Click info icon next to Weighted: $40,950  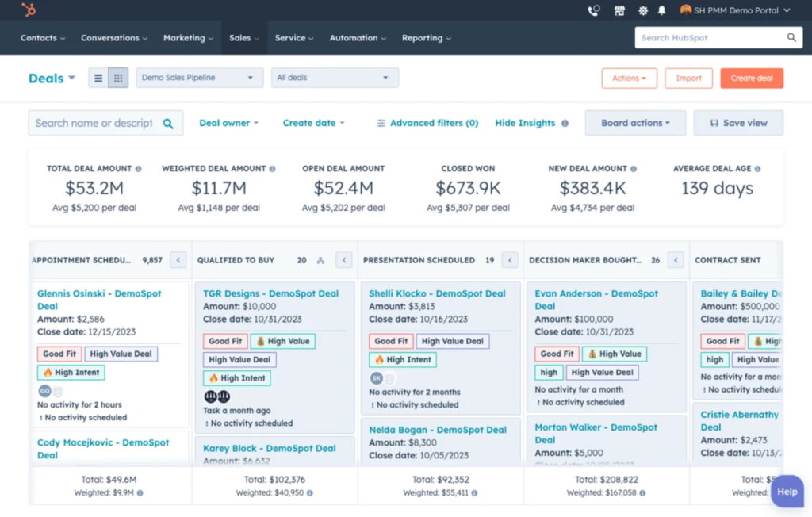click(310, 493)
